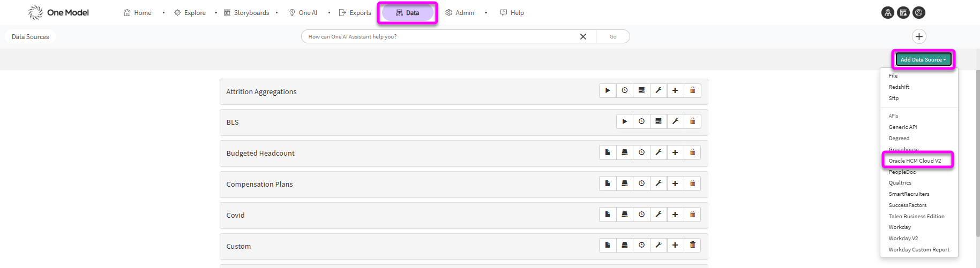
Task: Open Attrition Aggregations server list icon
Action: (x=641, y=90)
